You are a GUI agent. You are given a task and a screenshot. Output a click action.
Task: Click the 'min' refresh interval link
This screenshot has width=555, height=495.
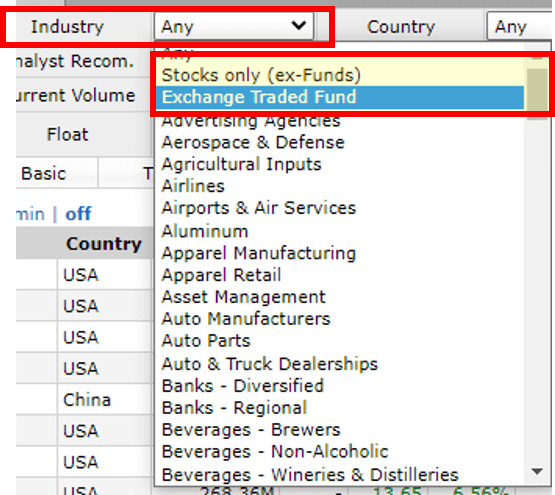[31, 215]
